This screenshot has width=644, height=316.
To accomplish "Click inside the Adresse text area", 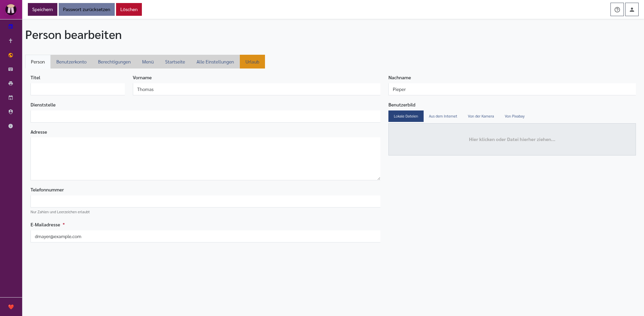I will click(x=205, y=159).
